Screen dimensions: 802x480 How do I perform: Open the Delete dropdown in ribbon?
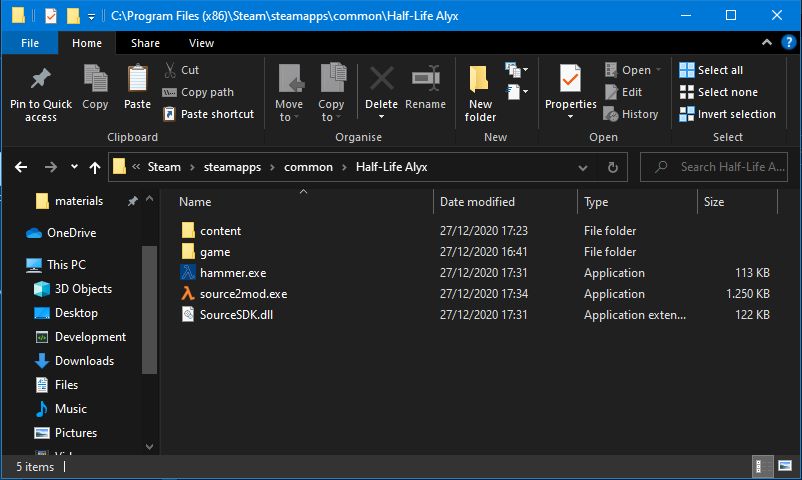382,117
